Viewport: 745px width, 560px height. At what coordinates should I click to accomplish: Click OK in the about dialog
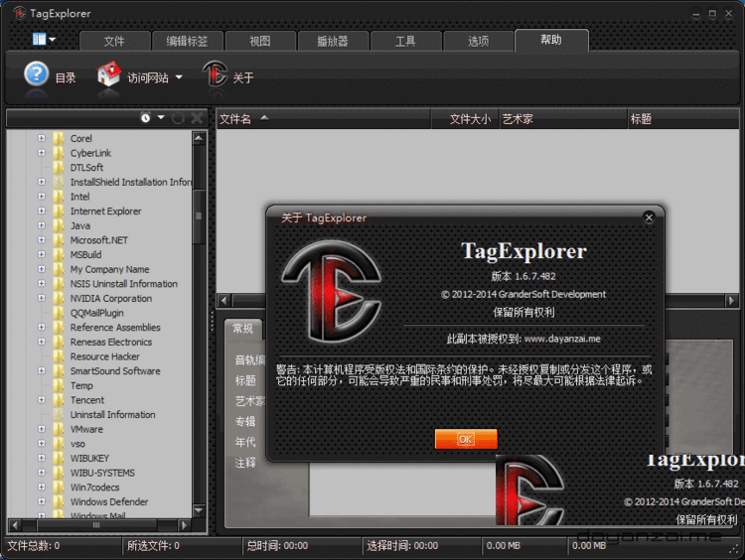point(466,439)
